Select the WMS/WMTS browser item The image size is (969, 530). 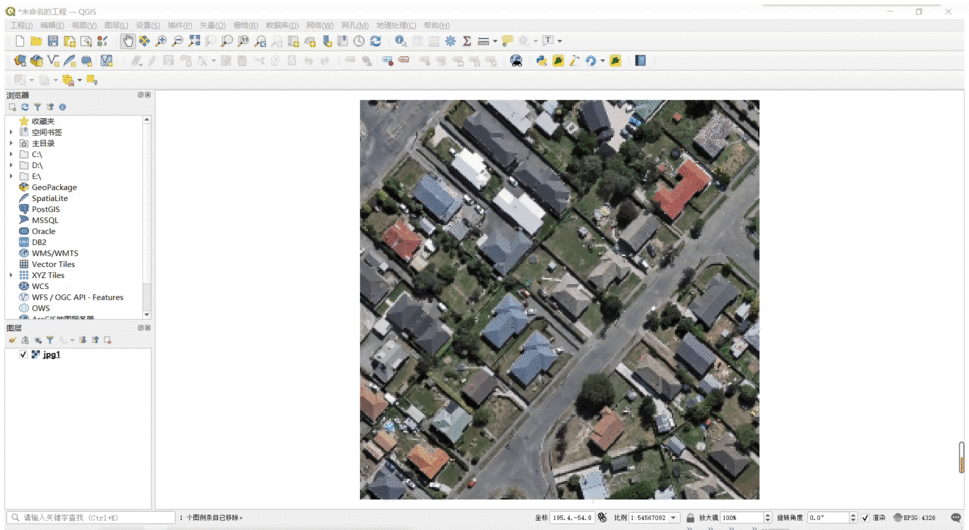click(55, 253)
